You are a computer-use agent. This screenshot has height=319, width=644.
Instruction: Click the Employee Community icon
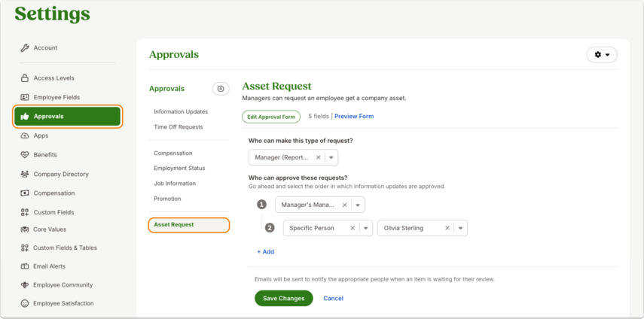click(x=24, y=285)
